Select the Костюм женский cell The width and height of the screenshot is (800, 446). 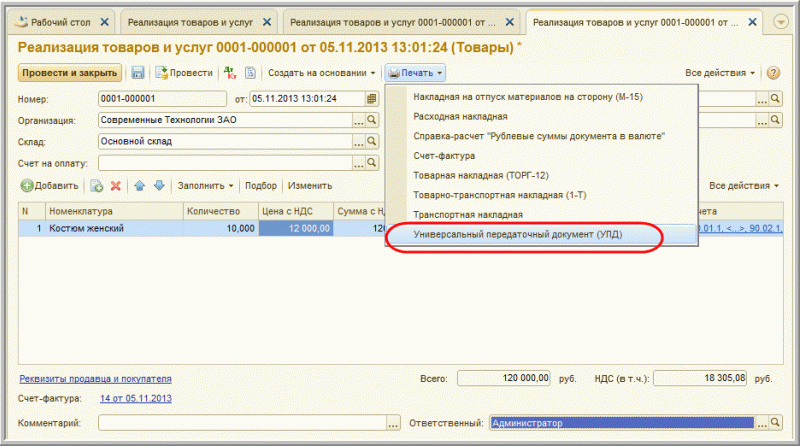point(114,228)
